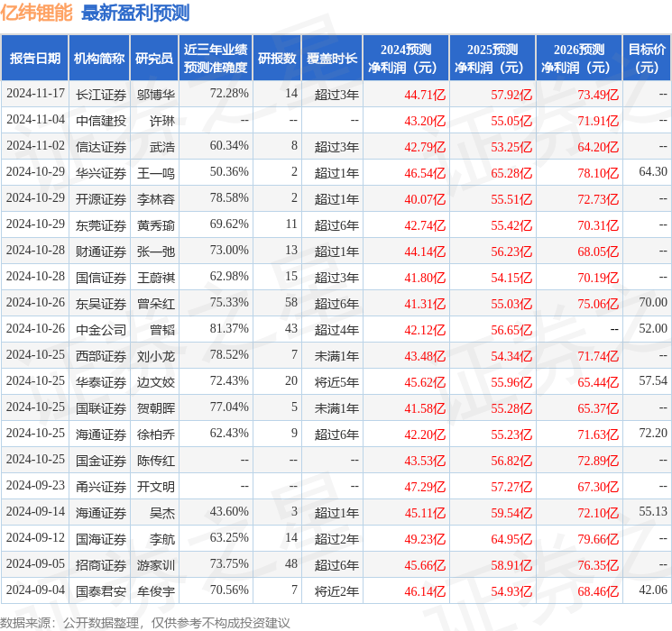Click 2026 forecast 70.19亿
672x631 pixels.
[x=598, y=278]
